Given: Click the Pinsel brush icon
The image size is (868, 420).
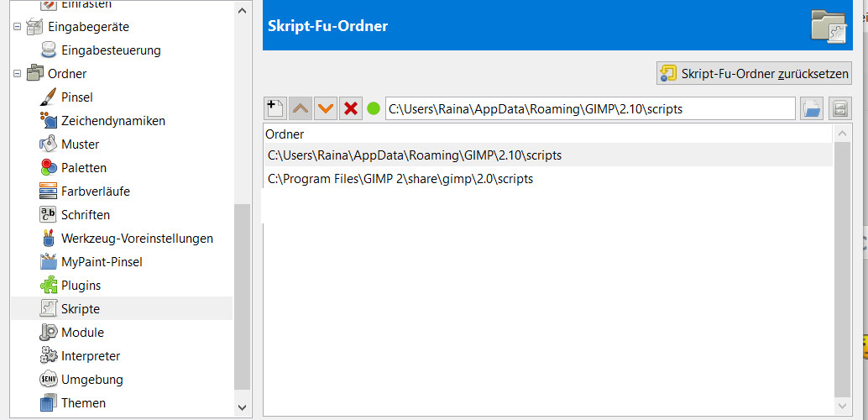Looking at the screenshot, I should (x=49, y=97).
